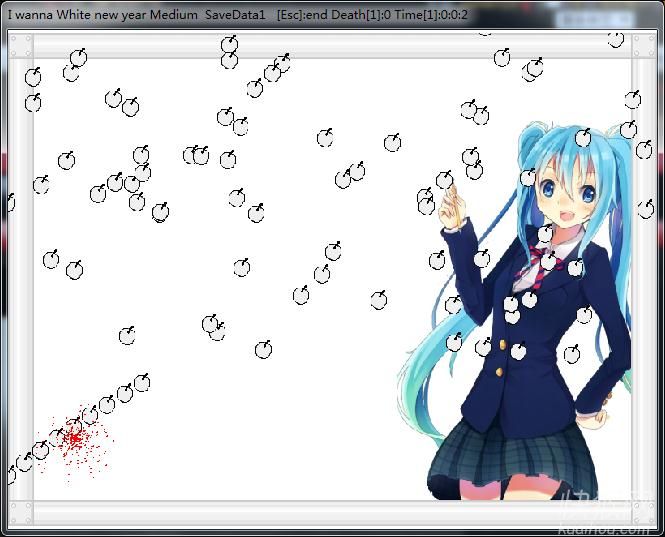The image size is (665, 537).
Task: Click the apple half-hidden by the left frame edge
Action: pos(9,203)
